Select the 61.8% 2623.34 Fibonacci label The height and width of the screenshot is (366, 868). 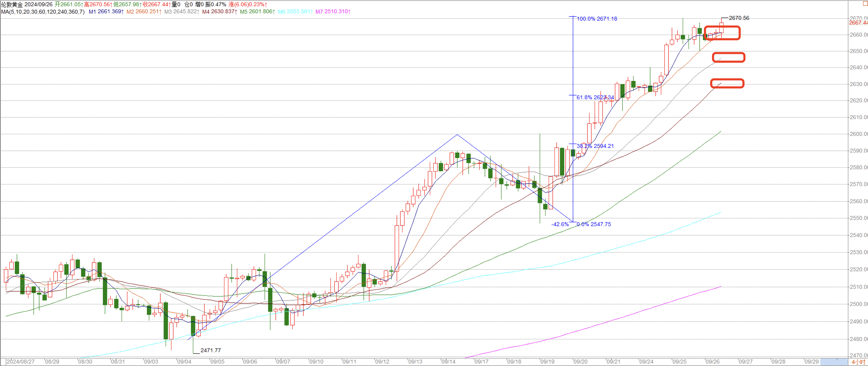coord(595,98)
